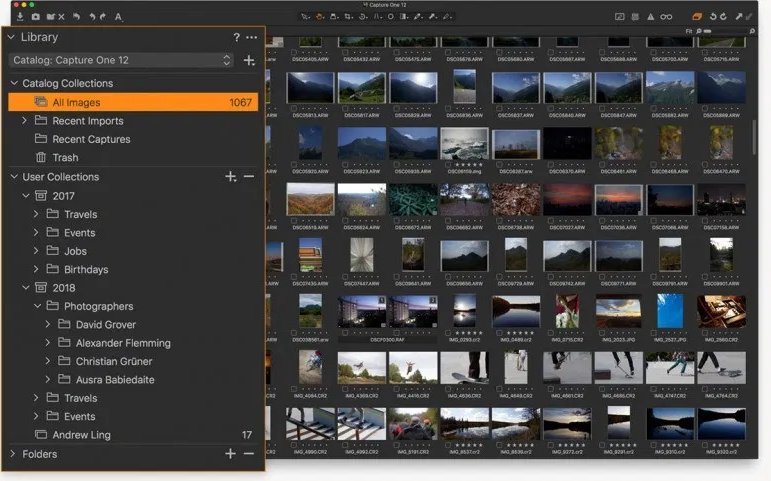
Task: Select the color picker eyedropper tool
Action: (x=433, y=17)
